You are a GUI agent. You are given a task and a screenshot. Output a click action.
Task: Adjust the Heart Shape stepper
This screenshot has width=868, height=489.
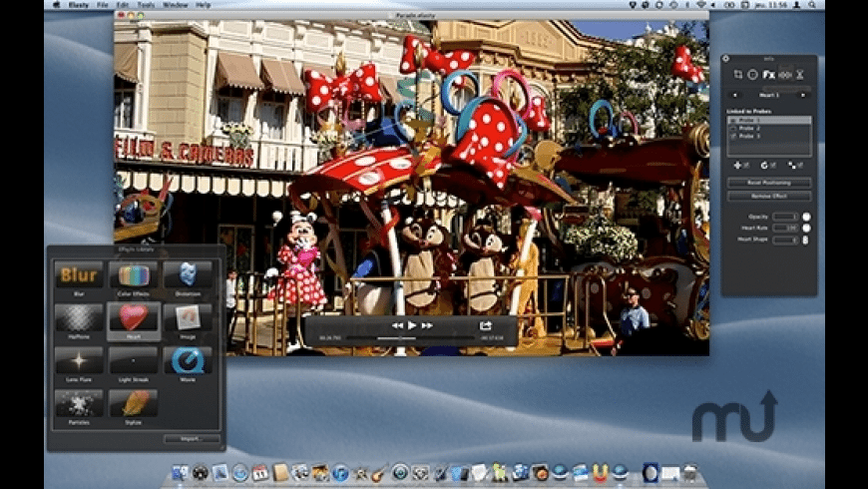[x=806, y=240]
